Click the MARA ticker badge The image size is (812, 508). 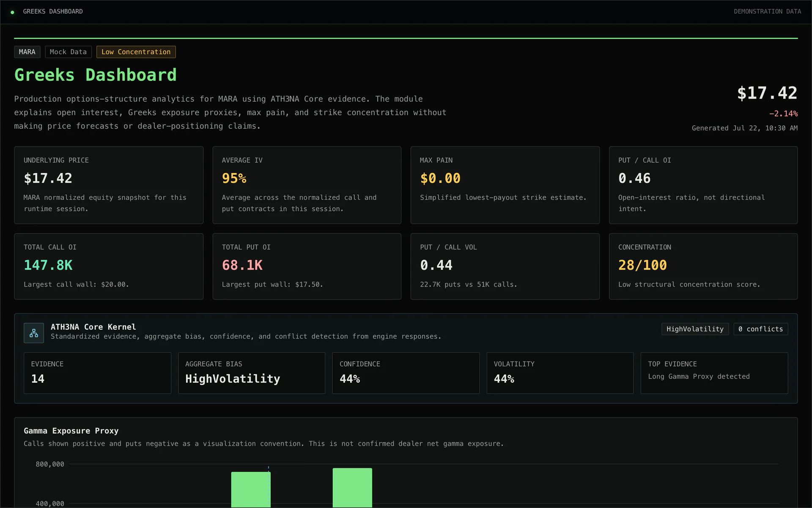click(x=27, y=52)
